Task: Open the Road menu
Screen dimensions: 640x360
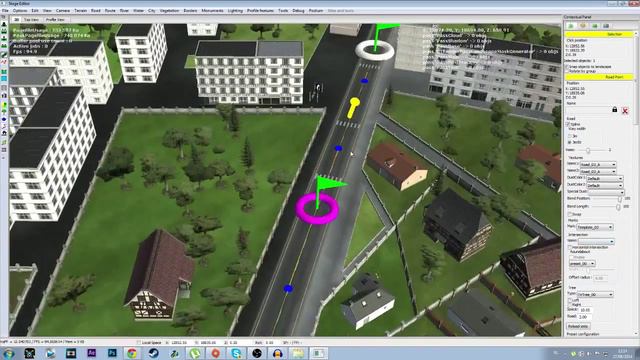Action: tap(96, 11)
